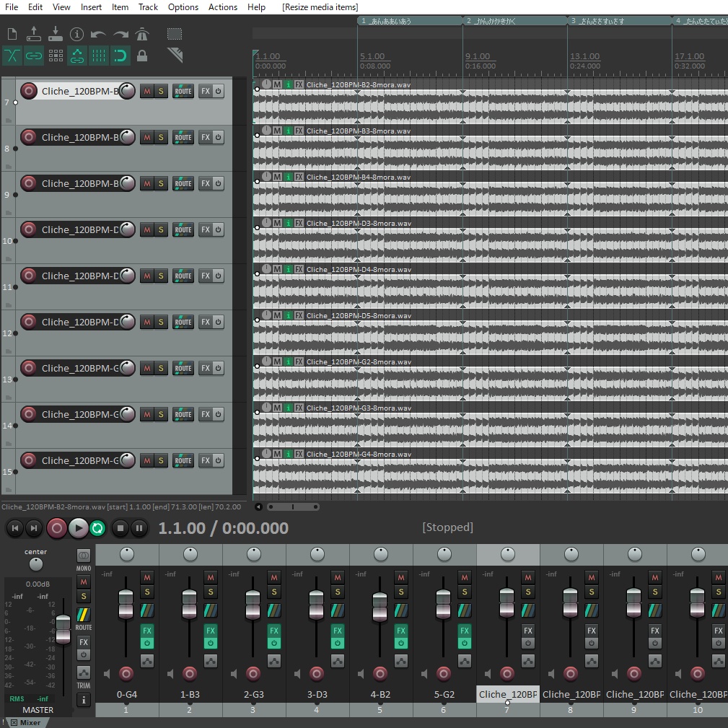Toggle snap magnet icon
The height and width of the screenshot is (728, 728).
(120, 56)
